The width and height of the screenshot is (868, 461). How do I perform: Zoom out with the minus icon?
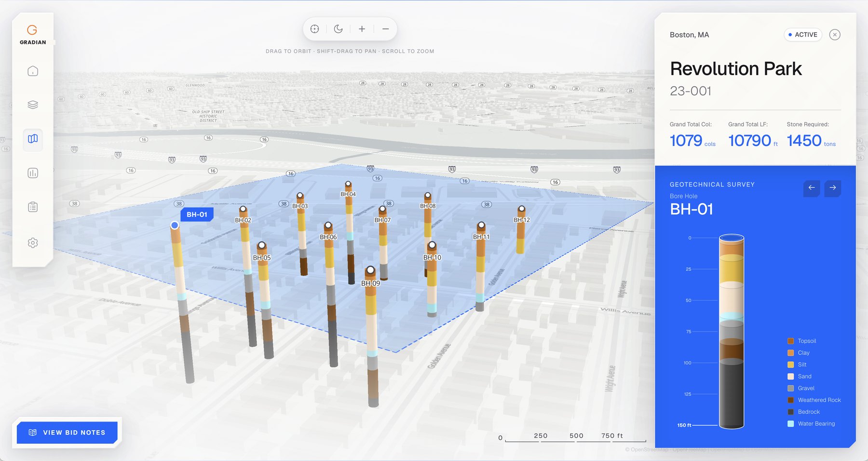click(385, 29)
